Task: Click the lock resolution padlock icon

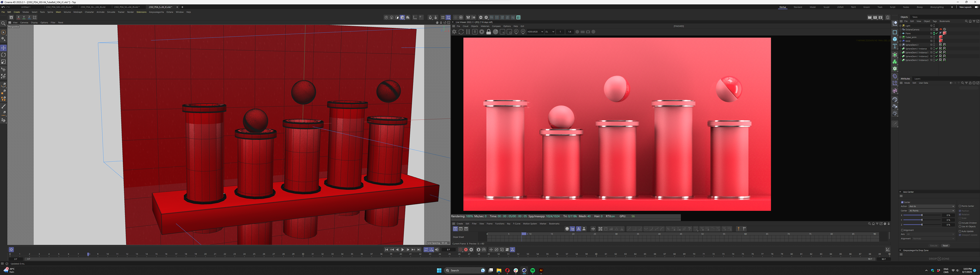Action: (x=488, y=32)
